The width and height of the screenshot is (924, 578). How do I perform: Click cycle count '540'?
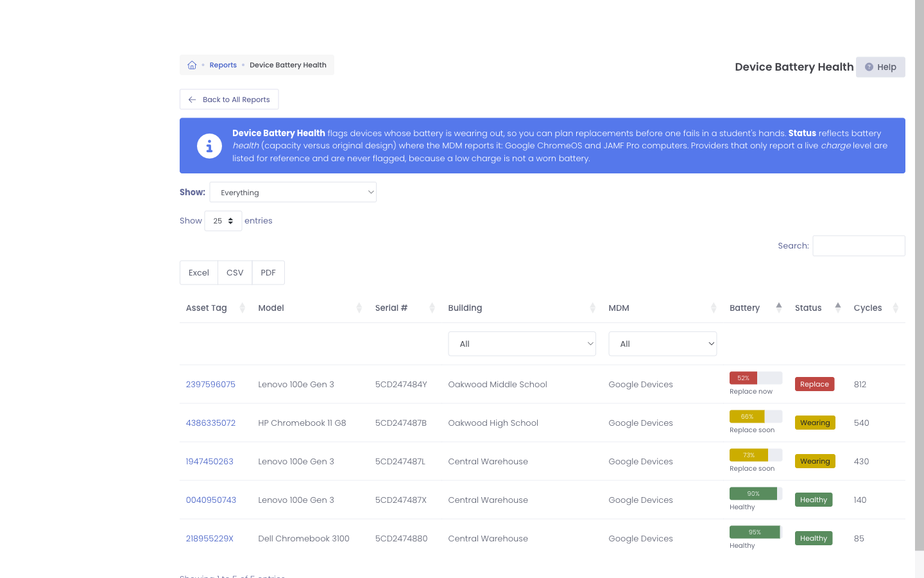pyautogui.click(x=862, y=423)
